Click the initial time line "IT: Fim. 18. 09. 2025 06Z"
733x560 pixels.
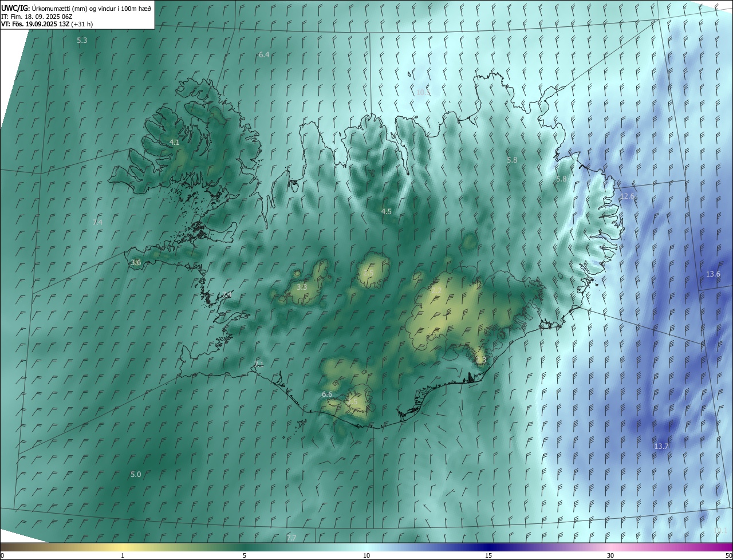pos(37,16)
